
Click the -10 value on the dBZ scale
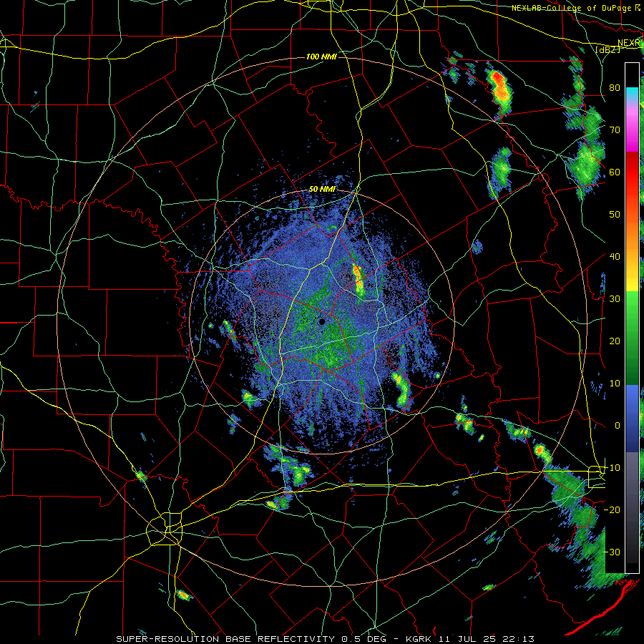click(613, 468)
